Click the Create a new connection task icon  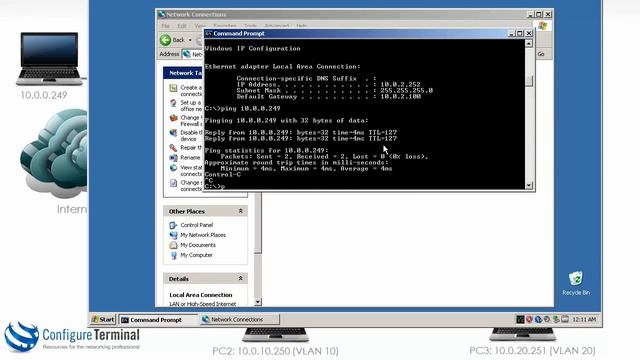173,88
